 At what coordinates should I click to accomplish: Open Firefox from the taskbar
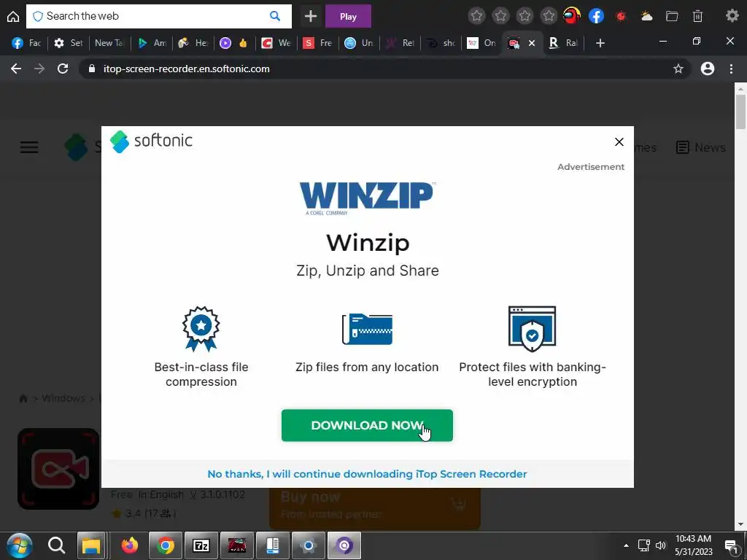tap(130, 545)
